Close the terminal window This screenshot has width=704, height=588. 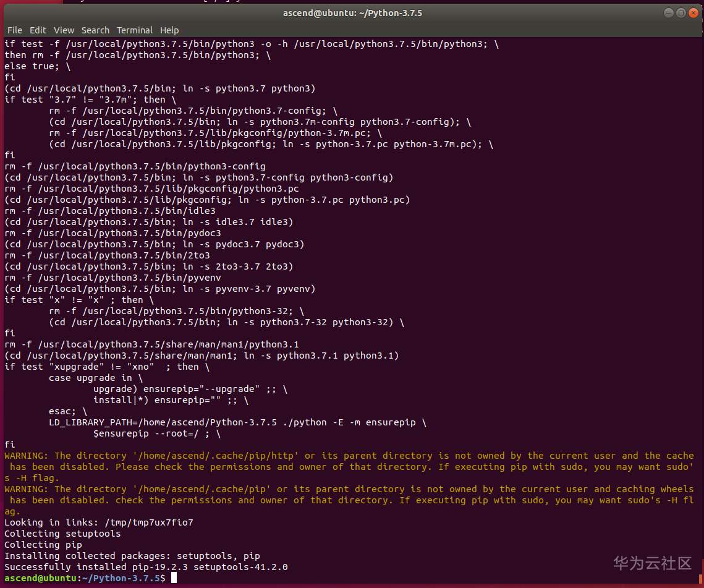[x=693, y=12]
